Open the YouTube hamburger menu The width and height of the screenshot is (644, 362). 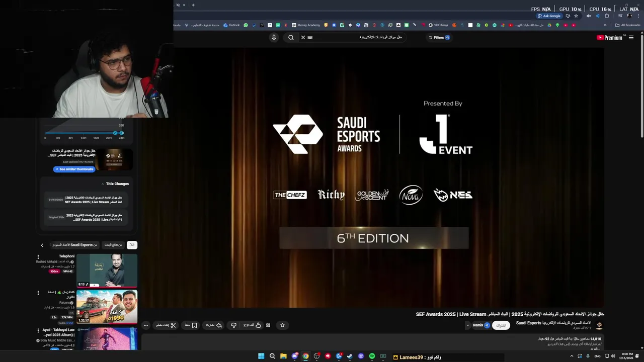click(x=631, y=37)
